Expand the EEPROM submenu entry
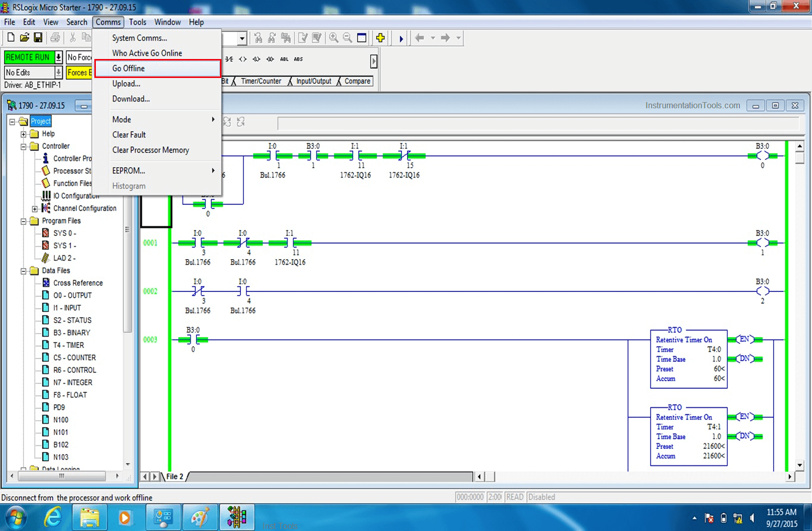The width and height of the screenshot is (812, 531). point(158,171)
